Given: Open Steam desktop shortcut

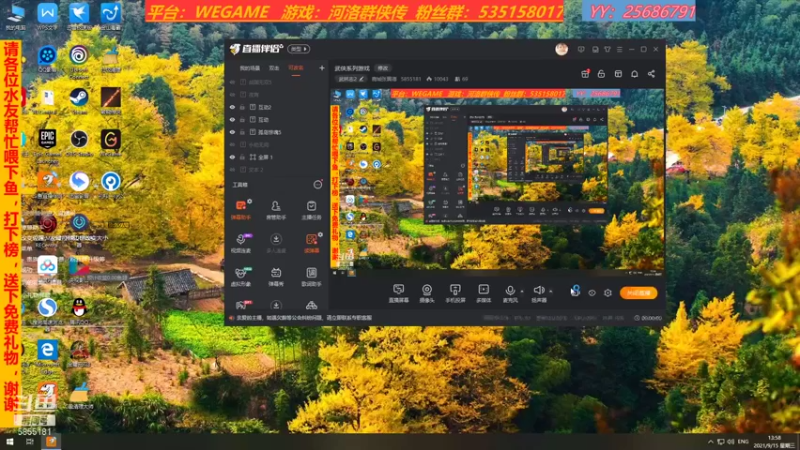Looking at the screenshot, I should point(79,100).
